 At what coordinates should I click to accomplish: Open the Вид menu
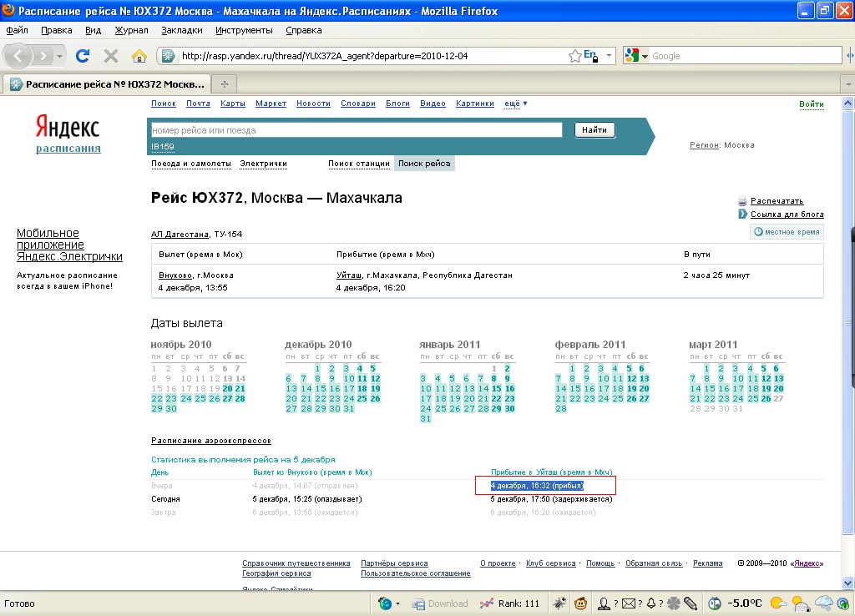click(x=94, y=31)
